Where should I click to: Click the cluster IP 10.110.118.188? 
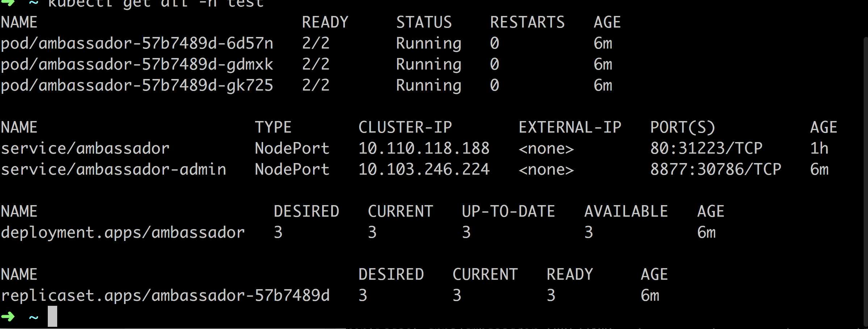click(x=424, y=149)
